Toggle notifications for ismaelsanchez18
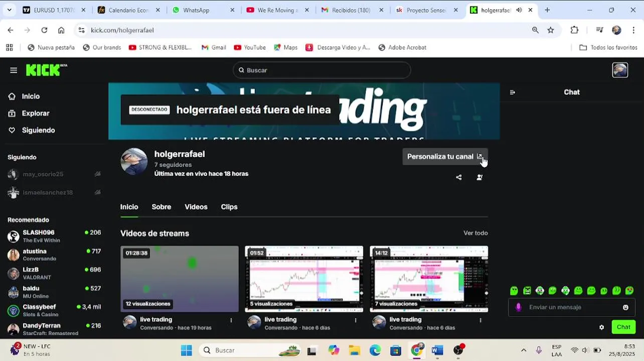The image size is (644, 361). tap(97, 192)
